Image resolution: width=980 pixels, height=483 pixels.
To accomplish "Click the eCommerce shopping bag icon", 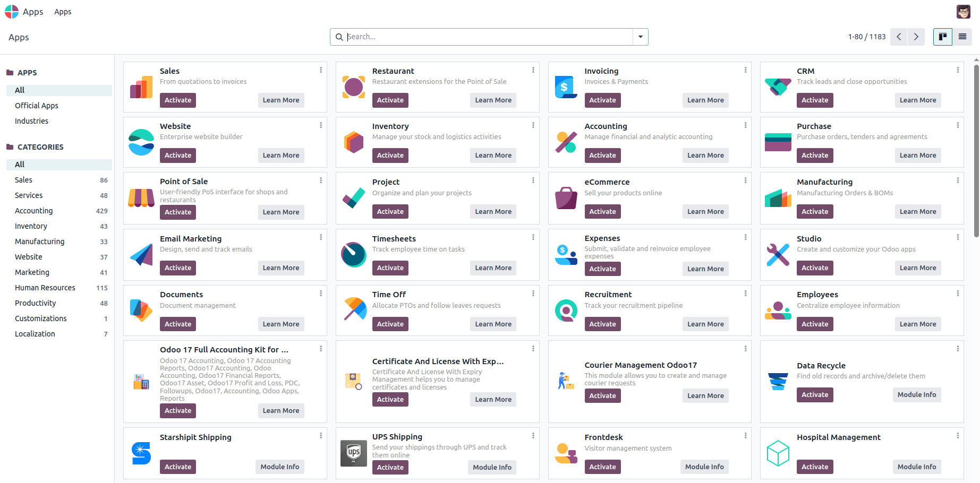I will click(x=566, y=199).
